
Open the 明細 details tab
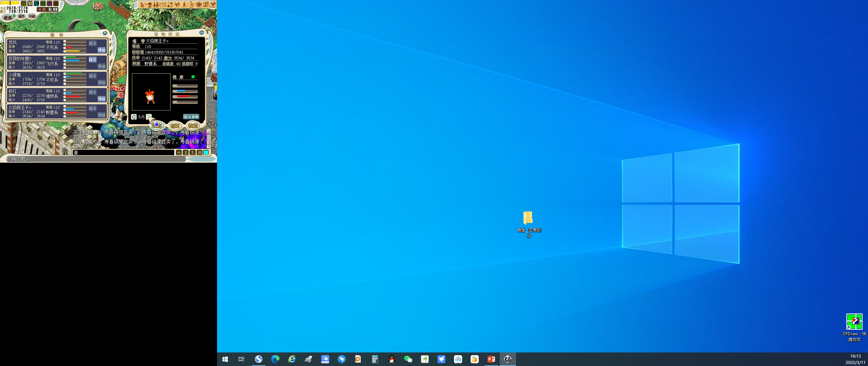pos(175,126)
